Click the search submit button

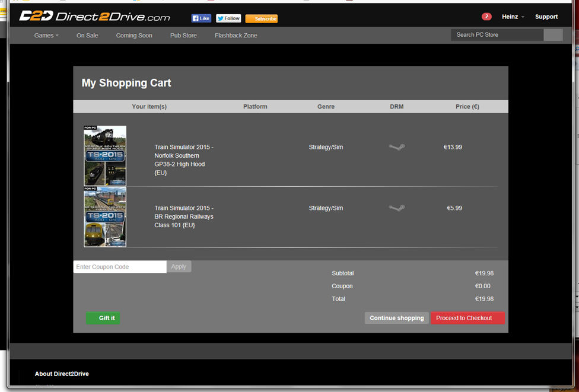(553, 35)
